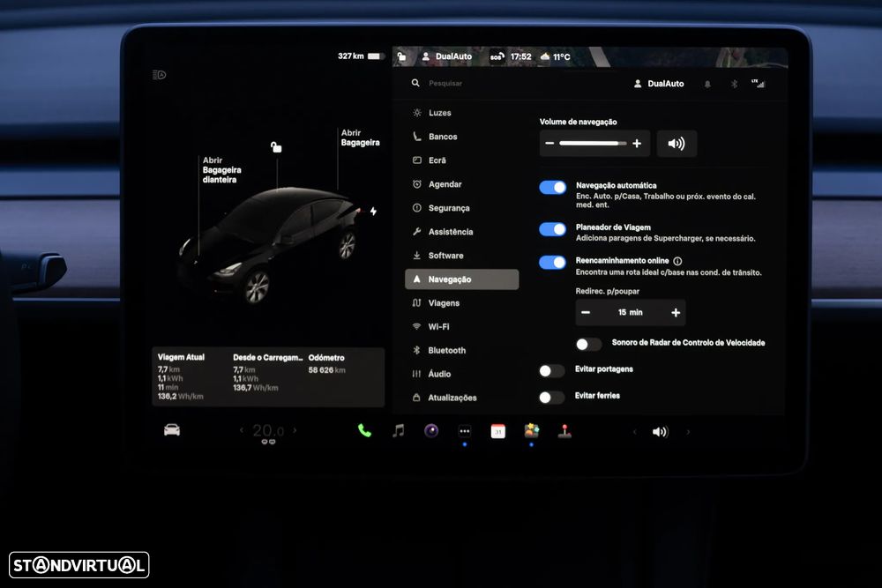Tap the search magnifier icon

pyautogui.click(x=415, y=83)
